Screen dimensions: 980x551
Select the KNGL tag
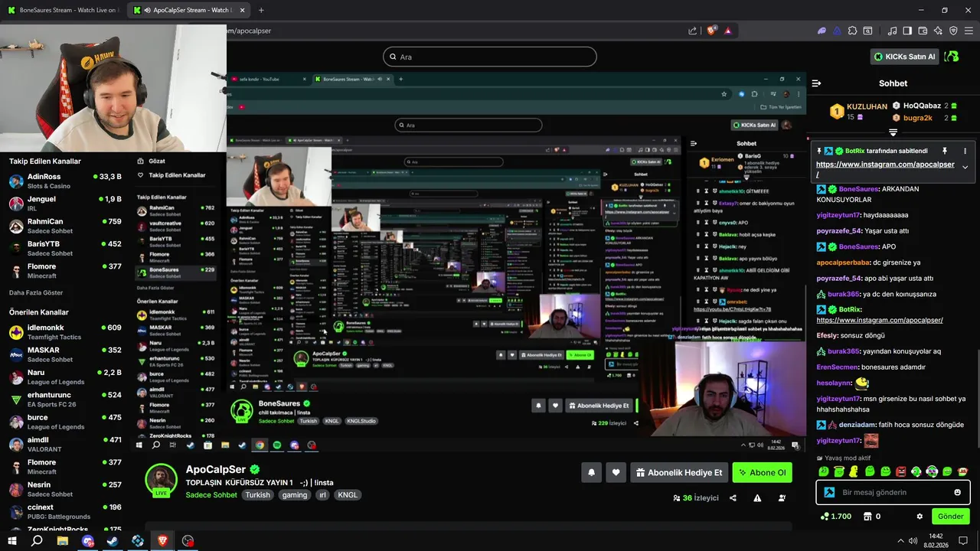click(348, 495)
